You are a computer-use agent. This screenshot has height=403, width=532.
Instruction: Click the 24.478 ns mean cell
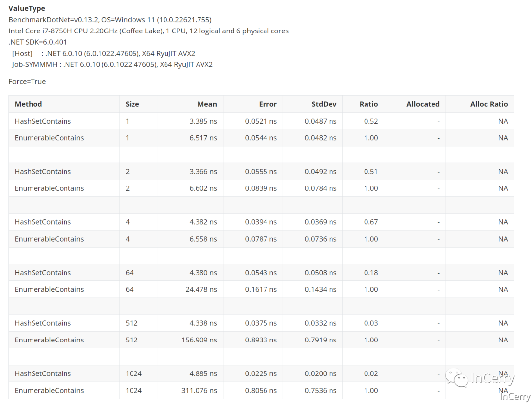pos(201,289)
